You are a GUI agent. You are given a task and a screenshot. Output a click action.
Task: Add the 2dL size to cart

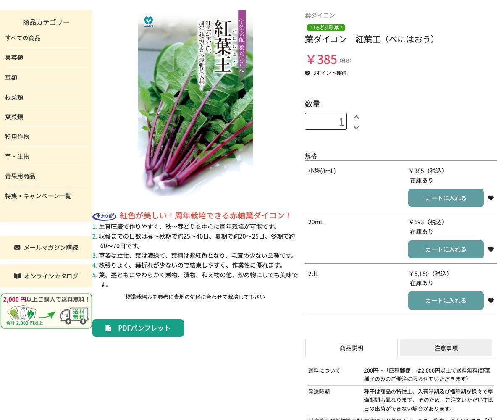click(446, 300)
